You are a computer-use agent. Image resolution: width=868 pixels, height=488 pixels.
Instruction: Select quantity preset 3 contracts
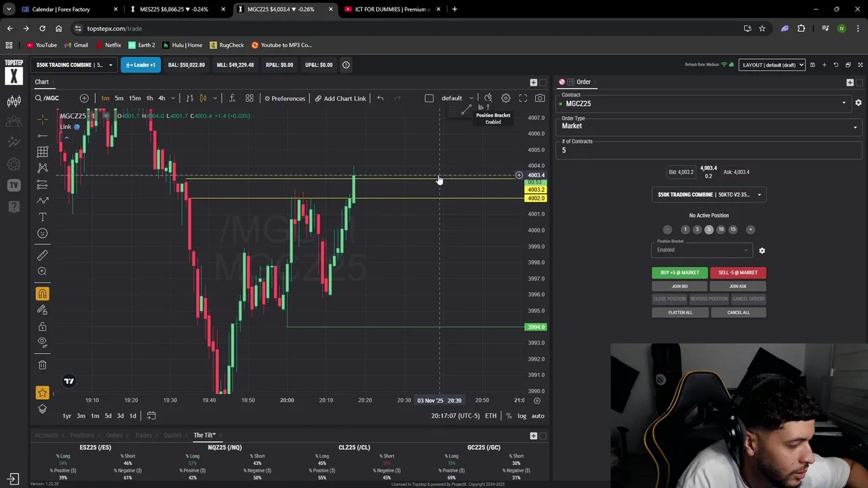[697, 230]
